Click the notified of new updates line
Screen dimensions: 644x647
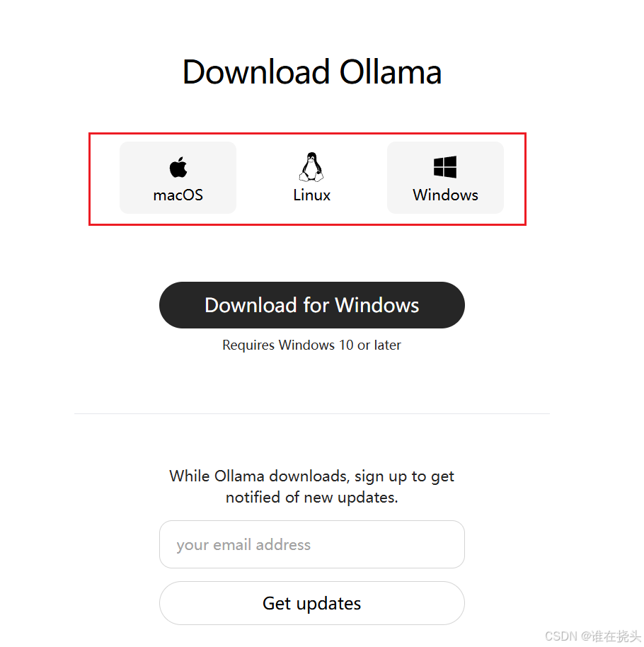point(311,497)
